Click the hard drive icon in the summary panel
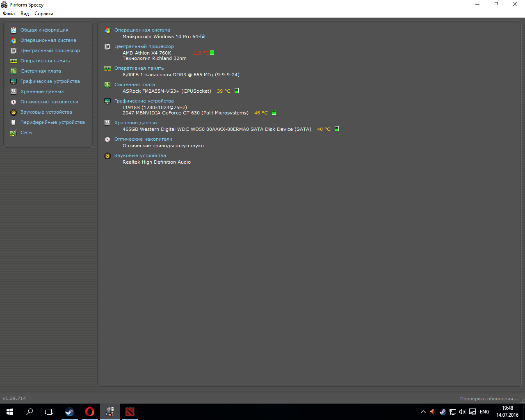Viewport: 525px width, 420px height. point(107,123)
